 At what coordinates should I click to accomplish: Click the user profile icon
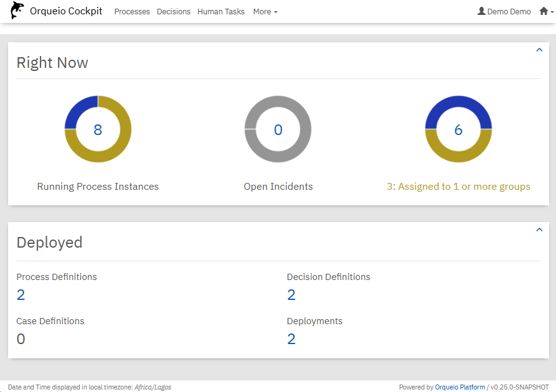pyautogui.click(x=481, y=11)
